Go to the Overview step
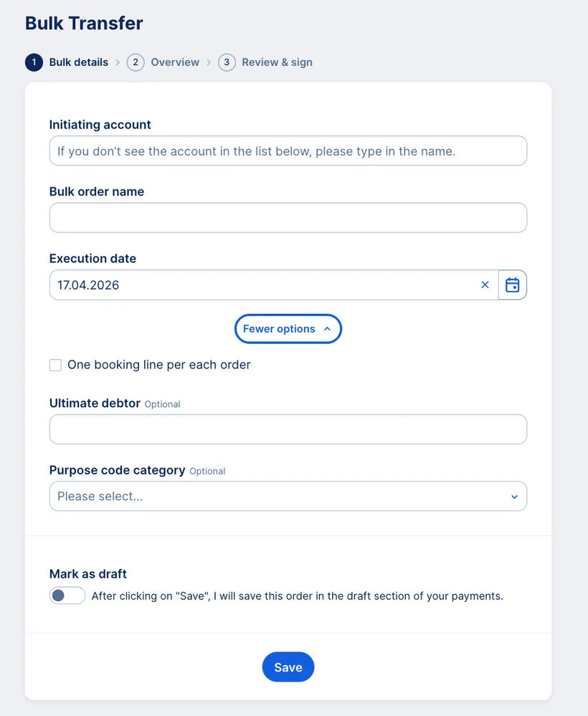The height and width of the screenshot is (716, 588). coord(174,62)
